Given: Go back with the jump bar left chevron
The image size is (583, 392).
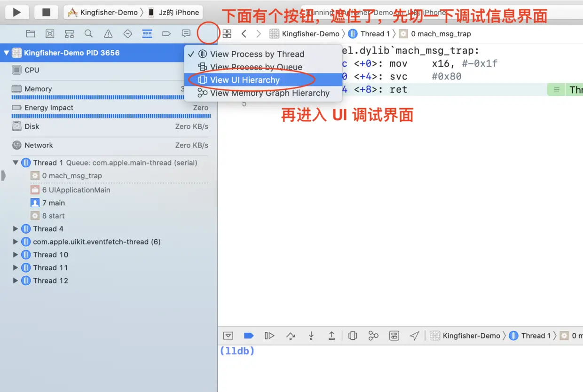Looking at the screenshot, I should [244, 34].
